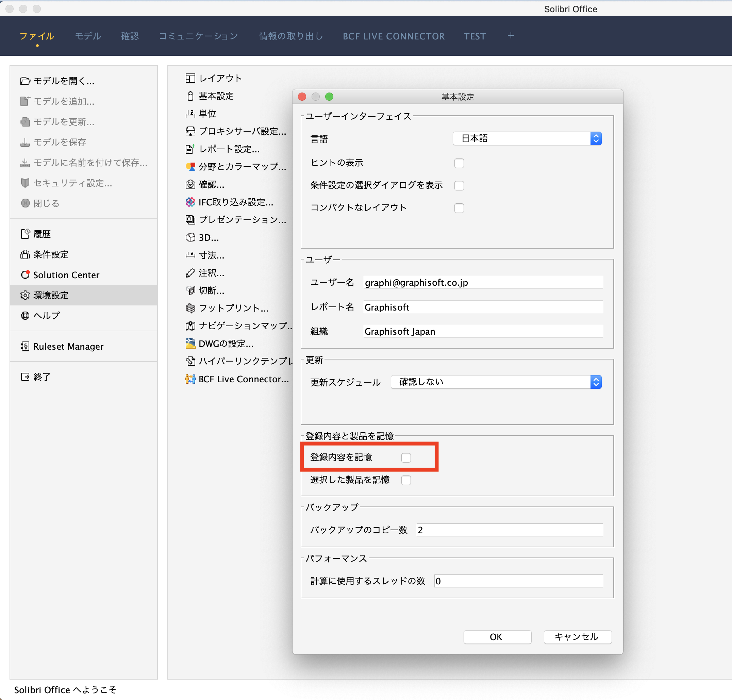This screenshot has height=700, width=732.
Task: Select the 情報の取り出し tab
Action: (x=291, y=36)
